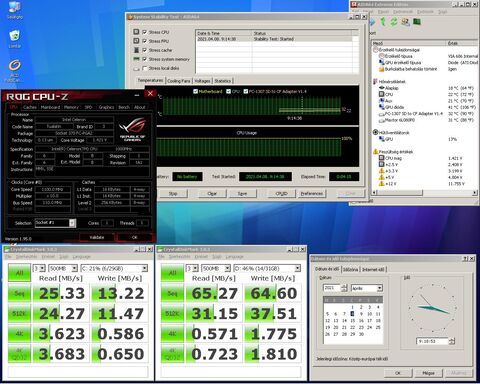Click the year spinner in date dialog
This screenshot has width=480, height=384.
click(344, 288)
